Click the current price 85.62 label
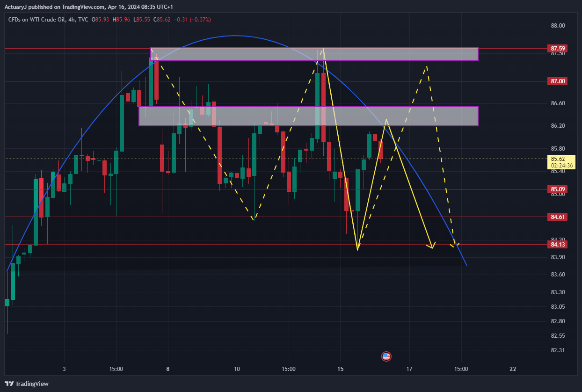582x392 pixels. click(x=559, y=159)
